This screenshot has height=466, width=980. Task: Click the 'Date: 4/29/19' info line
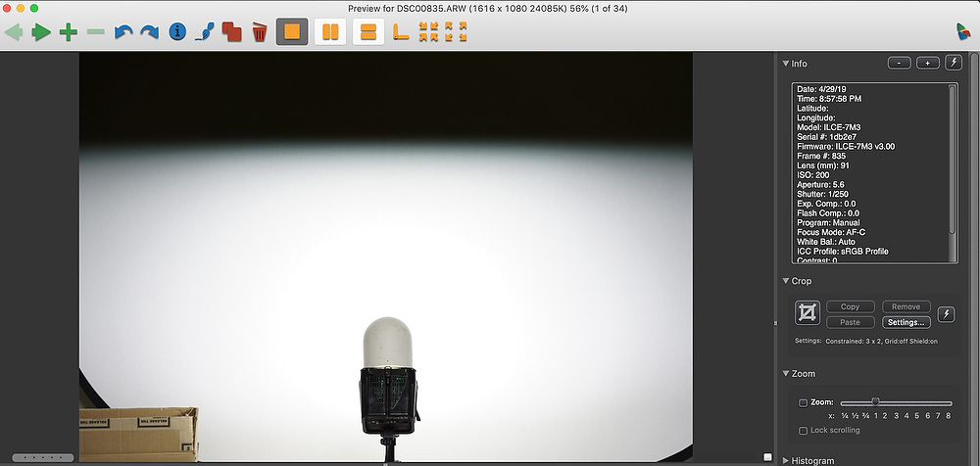tap(821, 89)
